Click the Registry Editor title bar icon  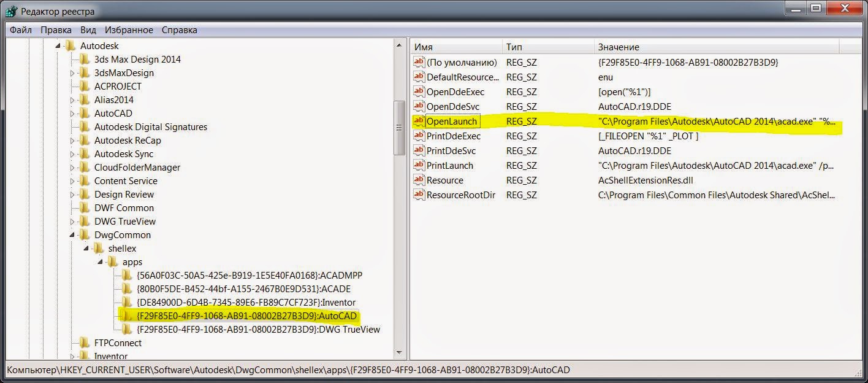click(x=12, y=11)
